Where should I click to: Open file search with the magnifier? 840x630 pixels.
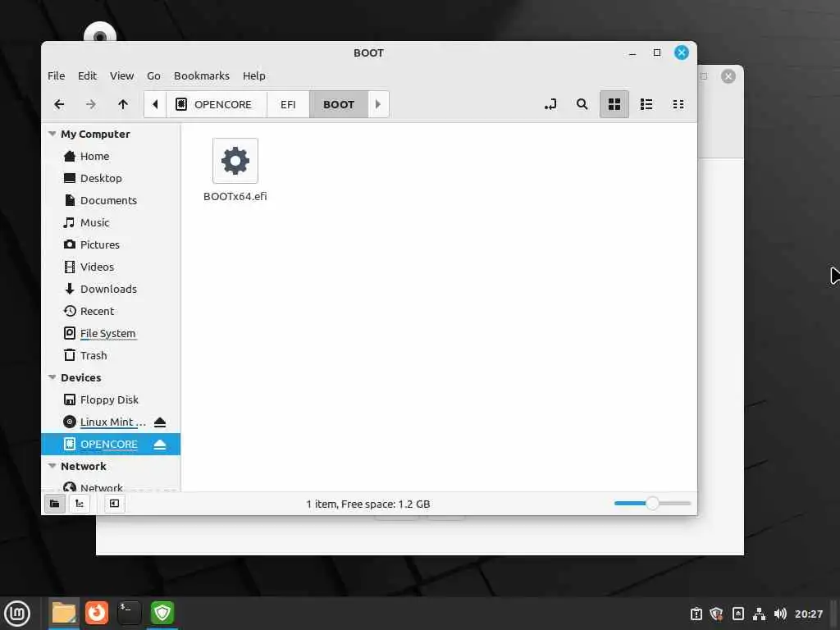click(x=582, y=104)
